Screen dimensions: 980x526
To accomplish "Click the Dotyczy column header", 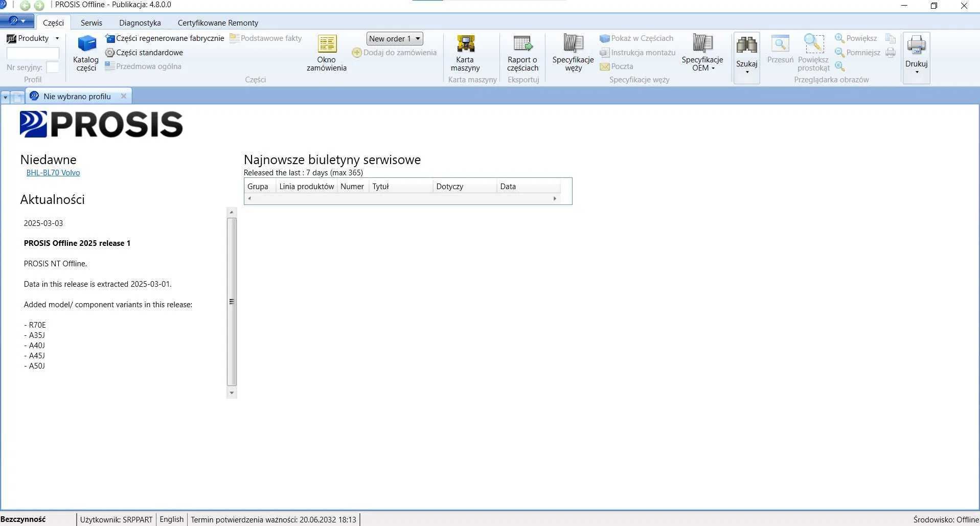I will point(465,187).
